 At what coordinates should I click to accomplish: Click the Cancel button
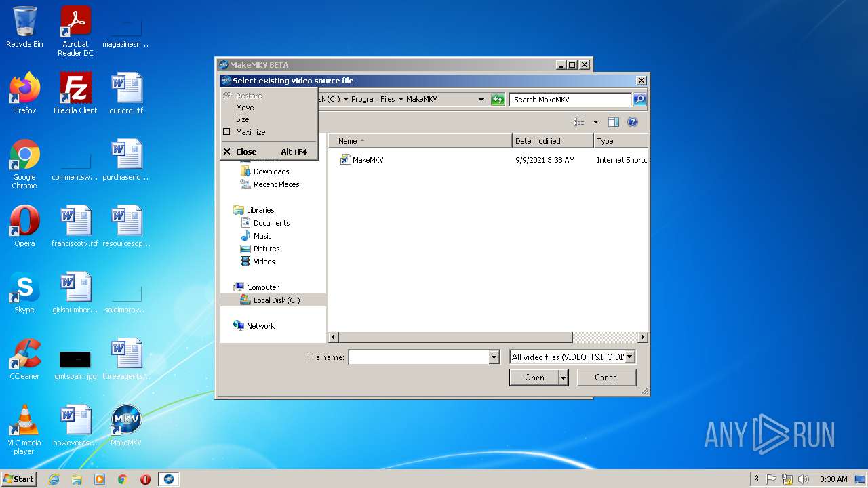606,378
